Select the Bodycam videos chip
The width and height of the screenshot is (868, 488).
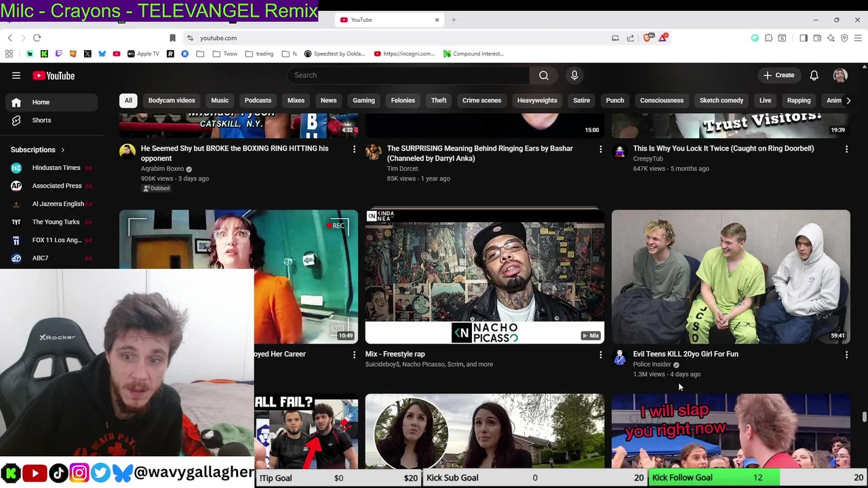(172, 100)
